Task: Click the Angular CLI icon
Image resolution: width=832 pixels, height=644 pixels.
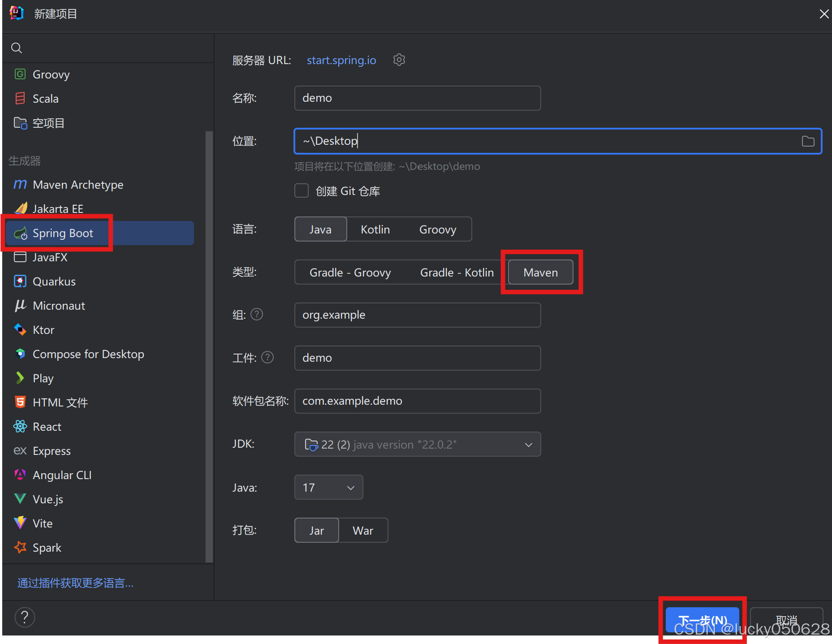Action: [x=20, y=475]
